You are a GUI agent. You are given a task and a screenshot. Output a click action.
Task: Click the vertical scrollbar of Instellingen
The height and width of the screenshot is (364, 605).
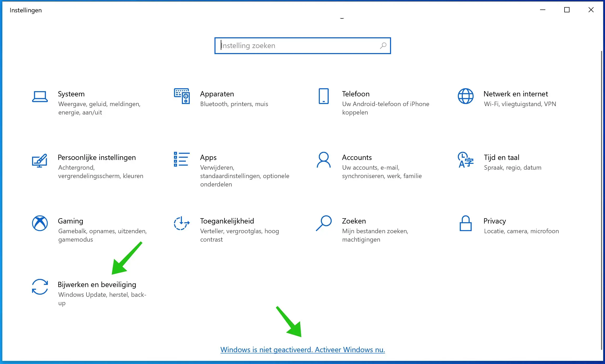click(602, 200)
